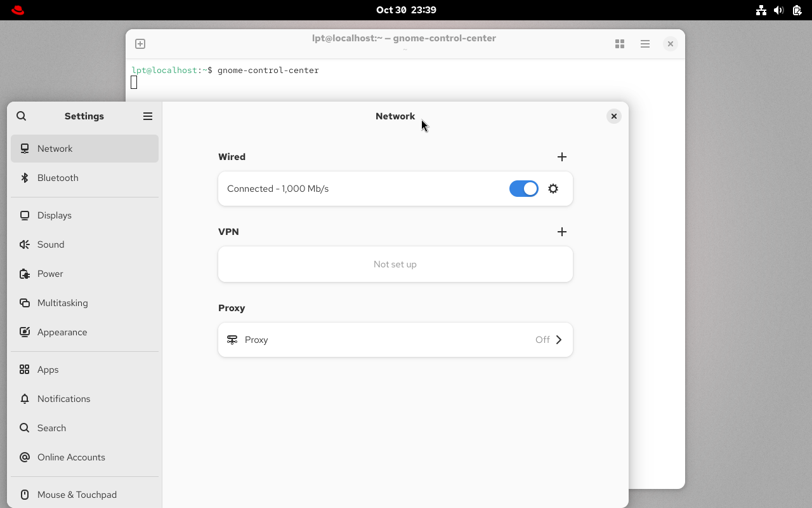Click the volume icon in top bar
This screenshot has height=508, width=812.
click(x=779, y=10)
